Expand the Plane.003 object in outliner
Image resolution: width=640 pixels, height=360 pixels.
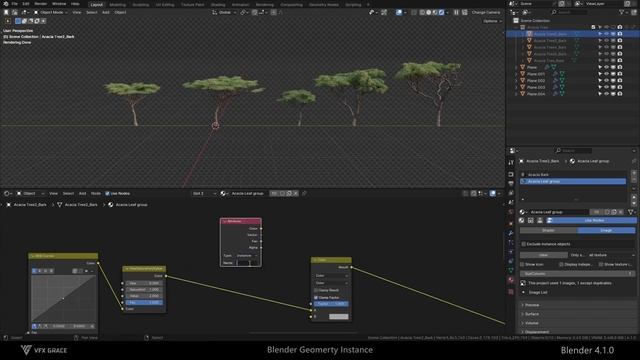pyautogui.click(x=517, y=87)
